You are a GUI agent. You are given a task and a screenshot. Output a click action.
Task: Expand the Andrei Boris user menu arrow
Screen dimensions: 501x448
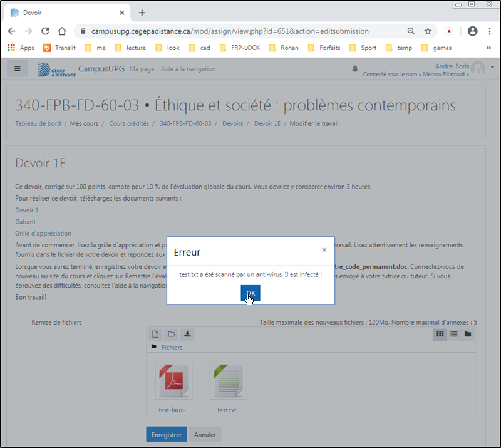coord(493,67)
